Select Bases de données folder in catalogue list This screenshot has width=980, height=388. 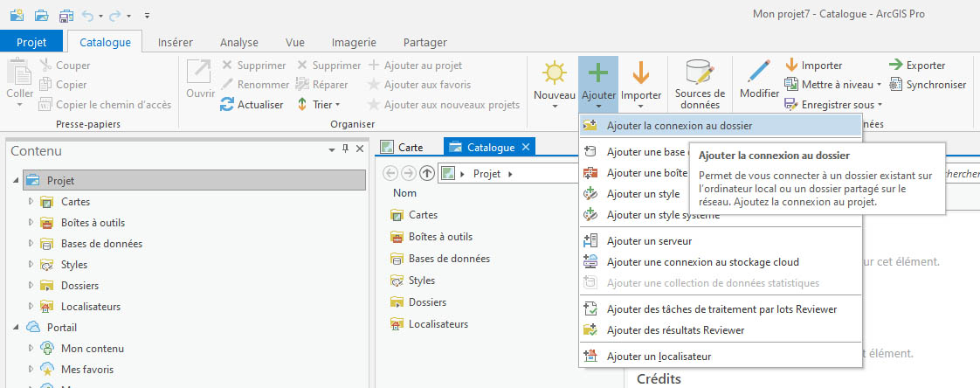tap(449, 259)
